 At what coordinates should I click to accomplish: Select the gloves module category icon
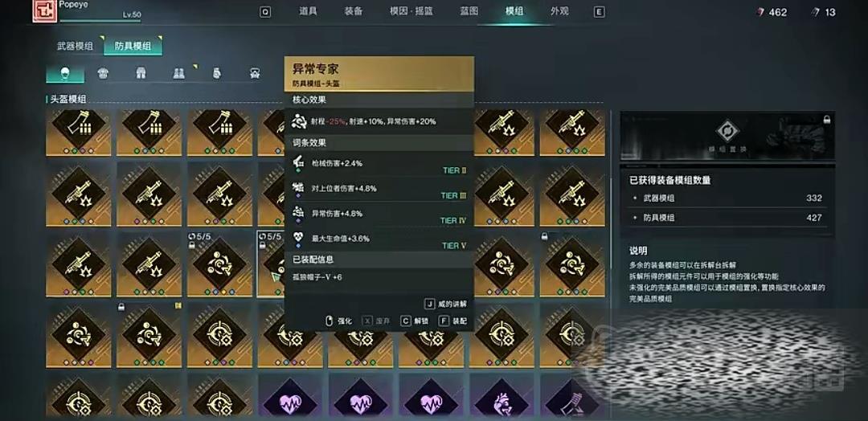click(x=216, y=74)
